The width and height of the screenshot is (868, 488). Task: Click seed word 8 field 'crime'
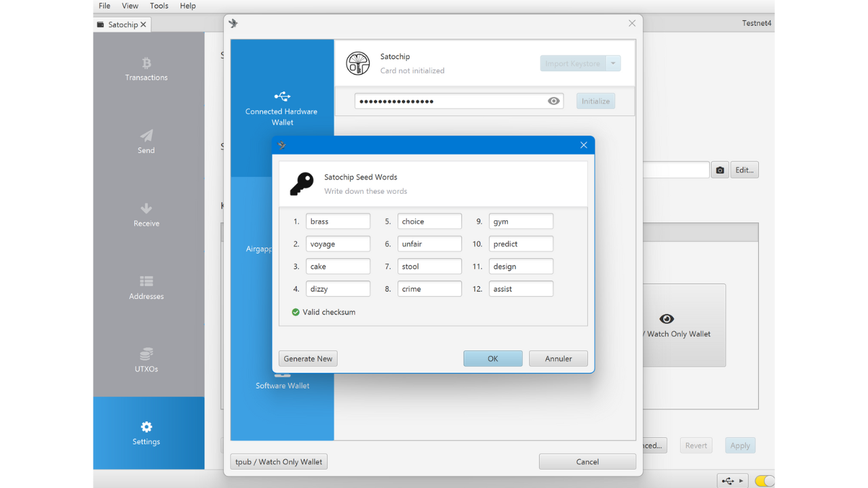pos(429,289)
